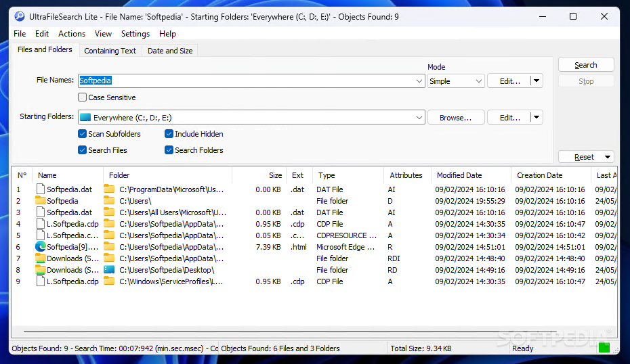Click '7.39 KB' size value

coord(268,247)
